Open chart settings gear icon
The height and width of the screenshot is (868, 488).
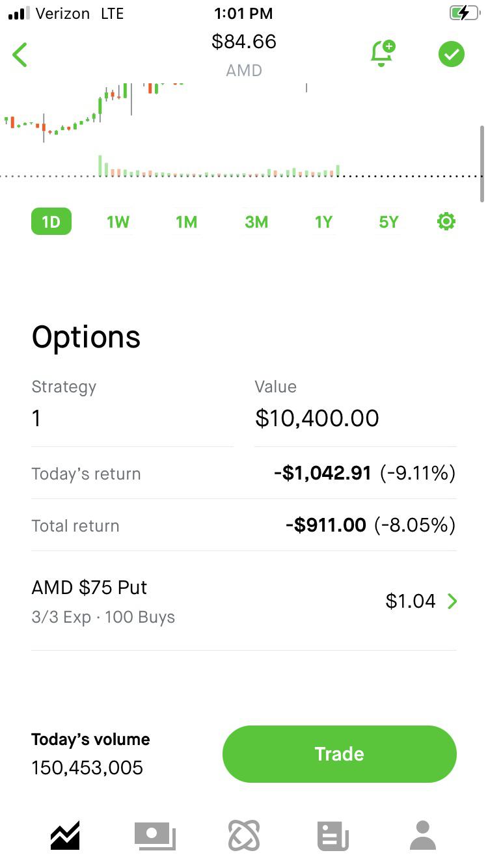coord(446,222)
